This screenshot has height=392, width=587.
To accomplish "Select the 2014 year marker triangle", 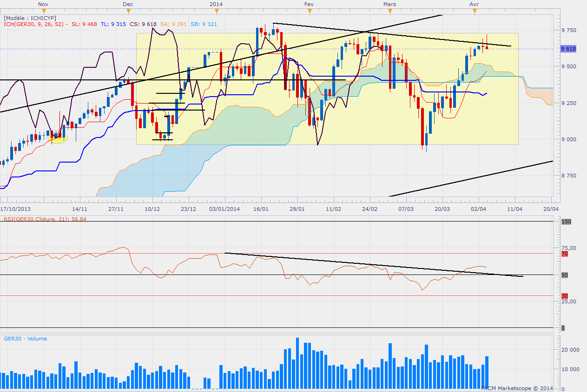I will click(216, 10).
